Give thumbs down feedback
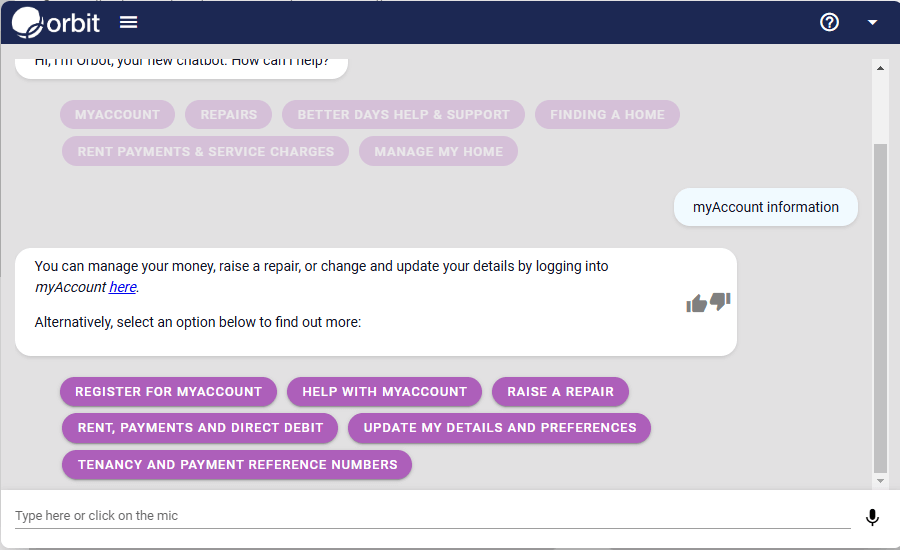This screenshot has width=900, height=550. click(x=720, y=301)
